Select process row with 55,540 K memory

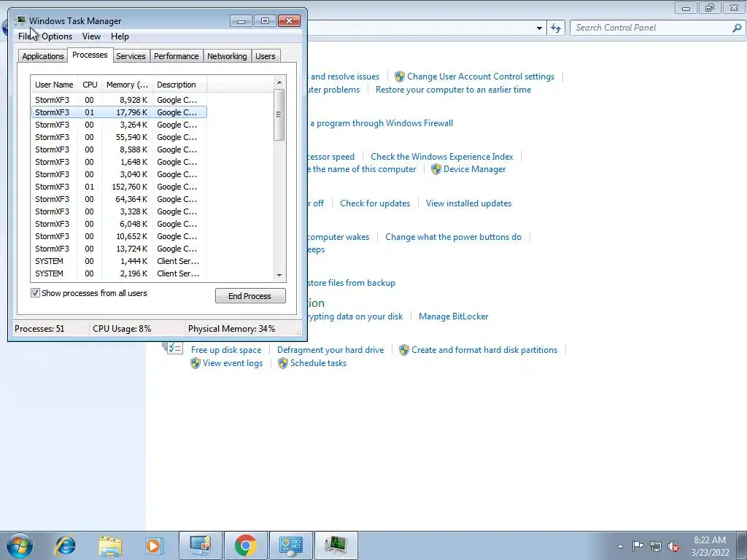[x=119, y=137]
